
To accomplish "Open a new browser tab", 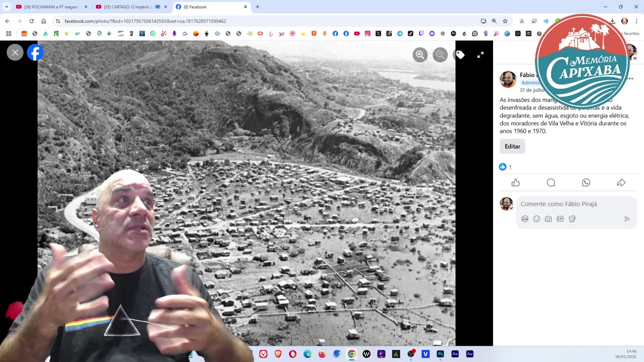I will (x=258, y=7).
